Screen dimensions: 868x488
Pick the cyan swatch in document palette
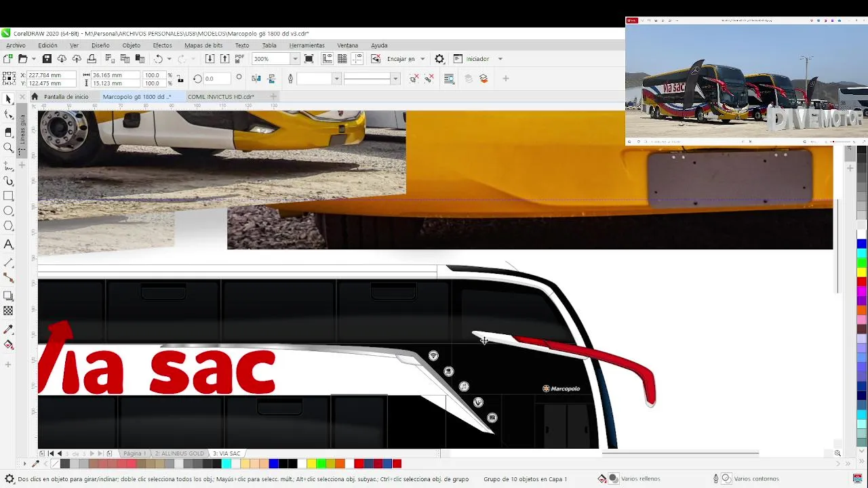coord(226,464)
